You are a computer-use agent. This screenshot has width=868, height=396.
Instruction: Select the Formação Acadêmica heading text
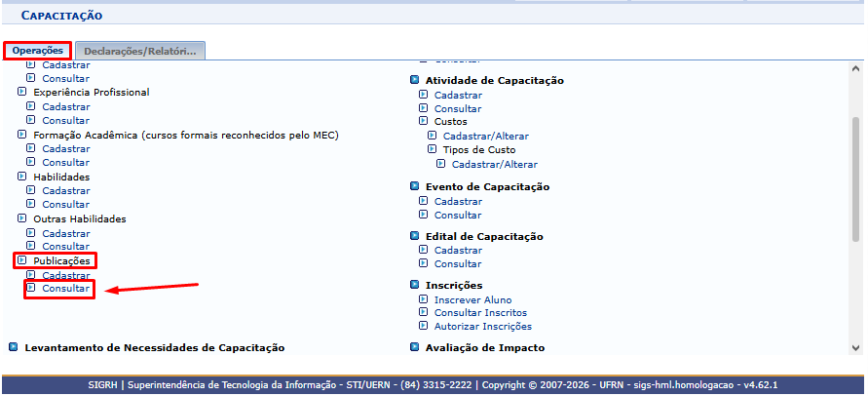click(x=185, y=135)
